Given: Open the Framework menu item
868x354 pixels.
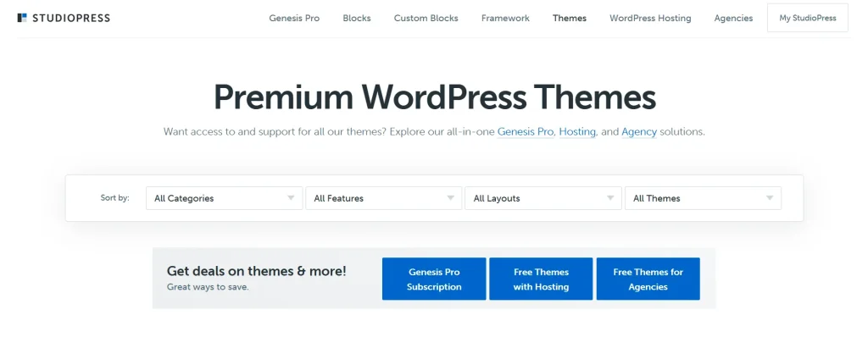Looking at the screenshot, I should (x=505, y=18).
